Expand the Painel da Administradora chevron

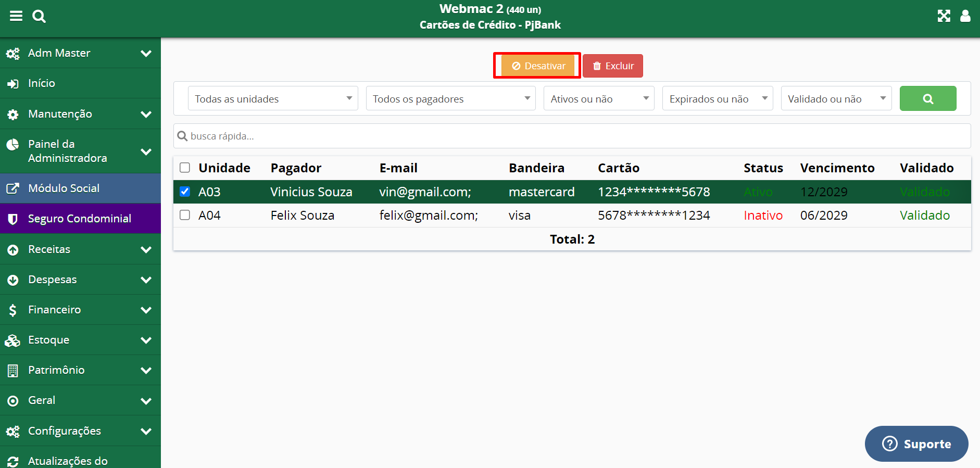coord(146,151)
